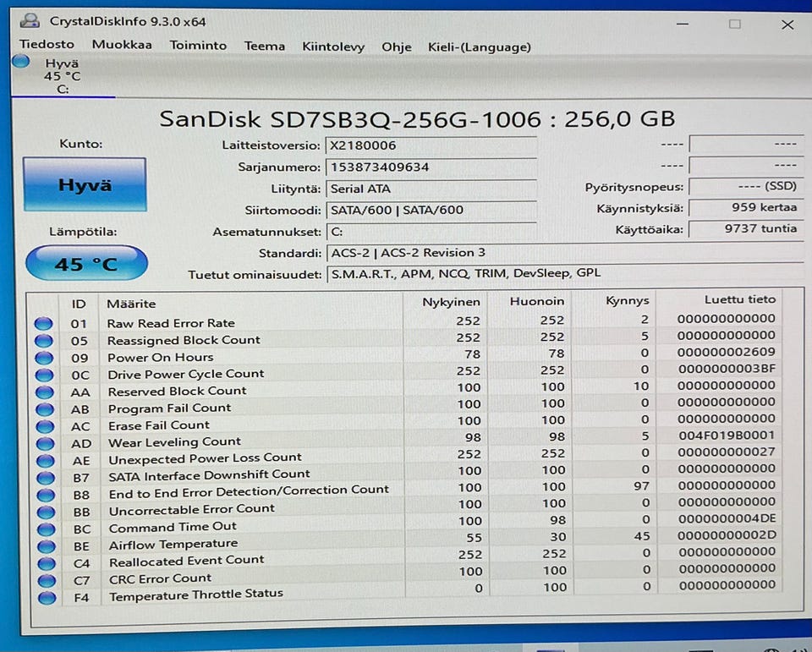Image resolution: width=812 pixels, height=652 pixels.
Task: Open the Ohje menu
Action: click(396, 47)
